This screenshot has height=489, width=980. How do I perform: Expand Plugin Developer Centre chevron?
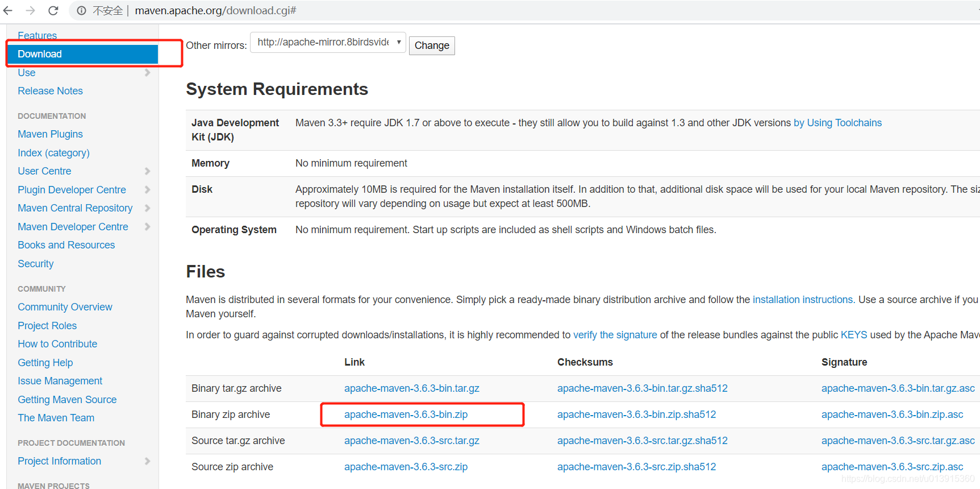148,190
